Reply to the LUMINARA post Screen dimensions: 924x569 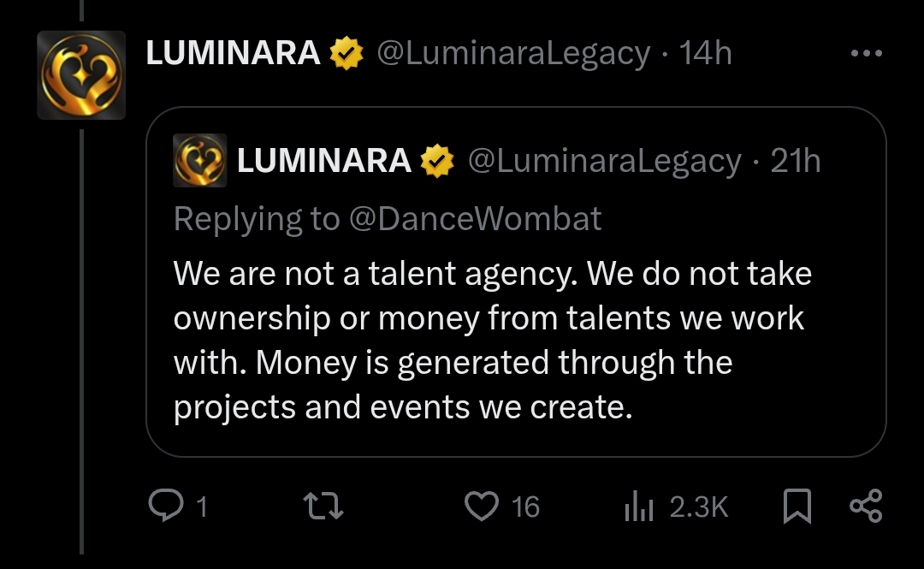coord(163,507)
